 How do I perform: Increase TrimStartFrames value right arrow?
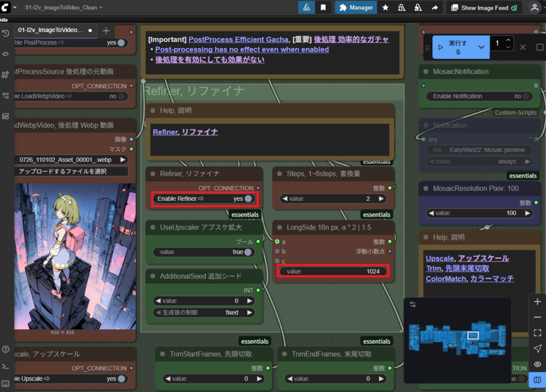coord(259,379)
